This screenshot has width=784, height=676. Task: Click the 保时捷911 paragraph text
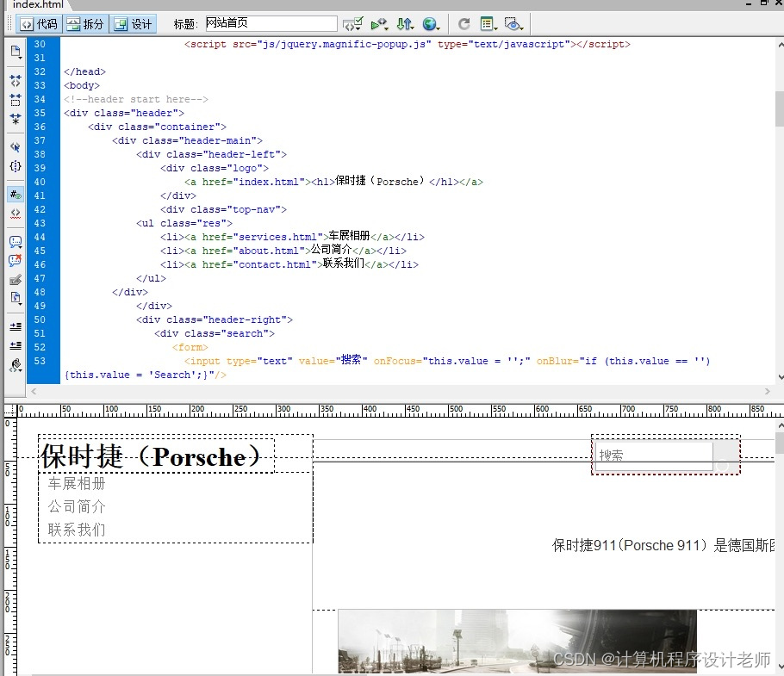point(663,545)
